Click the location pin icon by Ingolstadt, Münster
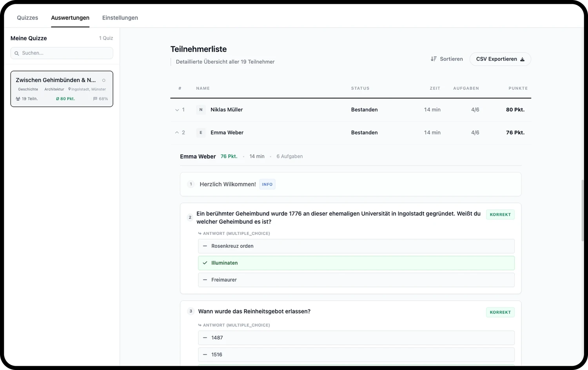Viewport: 588px width, 370px height. pyautogui.click(x=69, y=89)
